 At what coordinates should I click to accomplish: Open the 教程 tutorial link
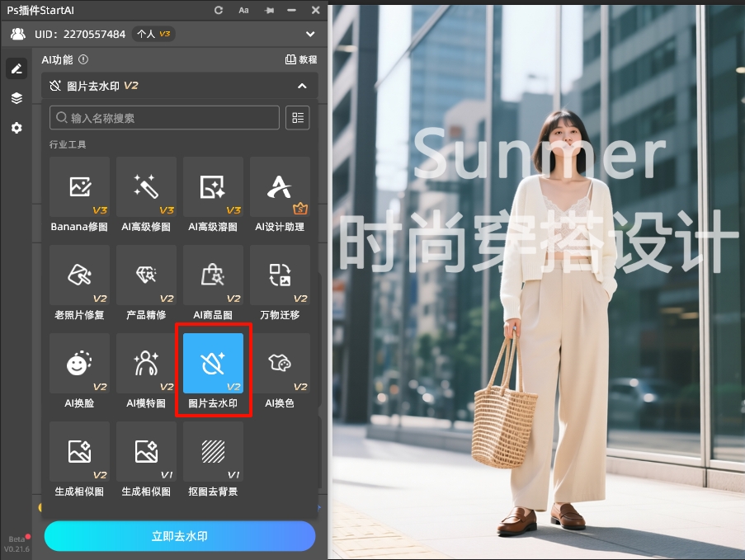coord(299,60)
